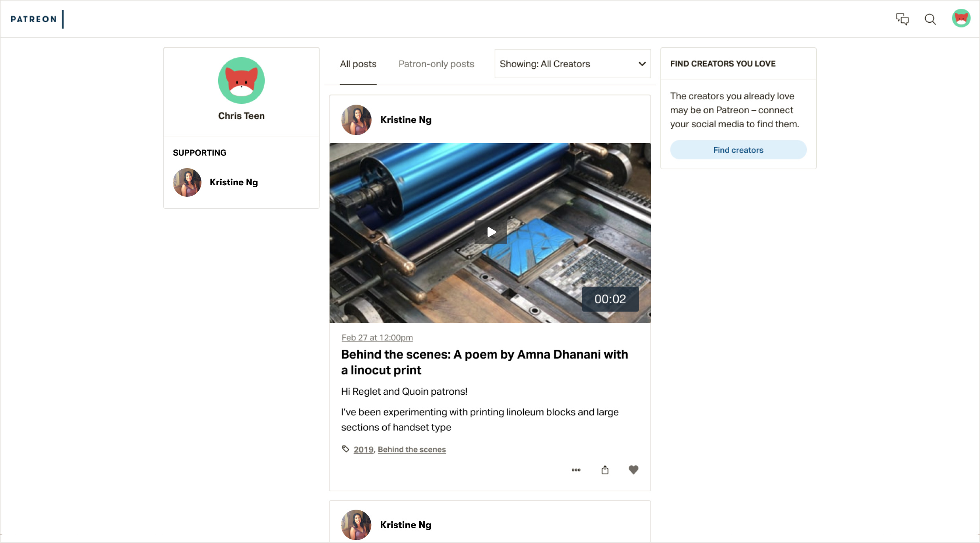Like the post with the heart

(633, 470)
